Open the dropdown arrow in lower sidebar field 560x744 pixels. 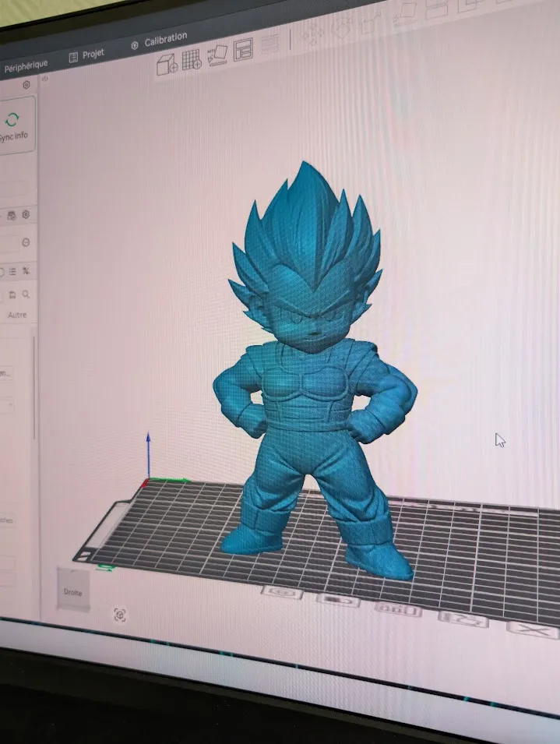coord(10,405)
